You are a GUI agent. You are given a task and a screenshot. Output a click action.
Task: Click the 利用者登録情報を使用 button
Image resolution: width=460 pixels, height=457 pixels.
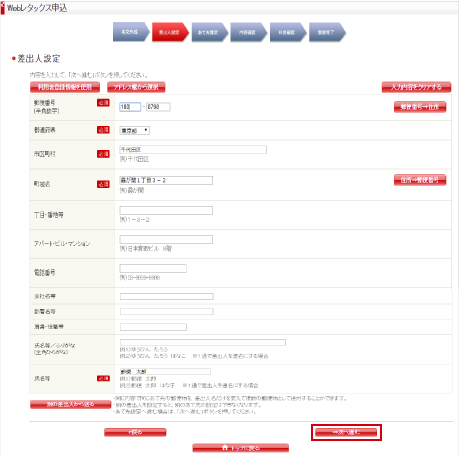pos(65,87)
